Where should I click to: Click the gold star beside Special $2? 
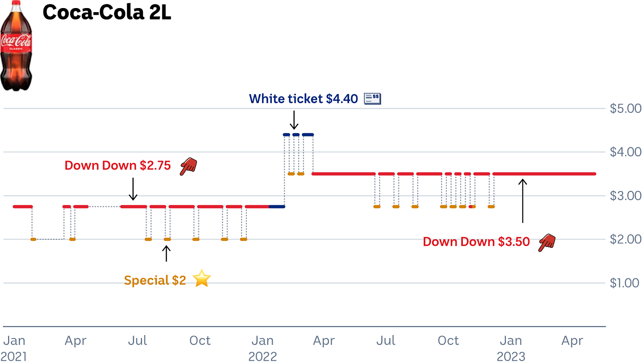click(202, 279)
